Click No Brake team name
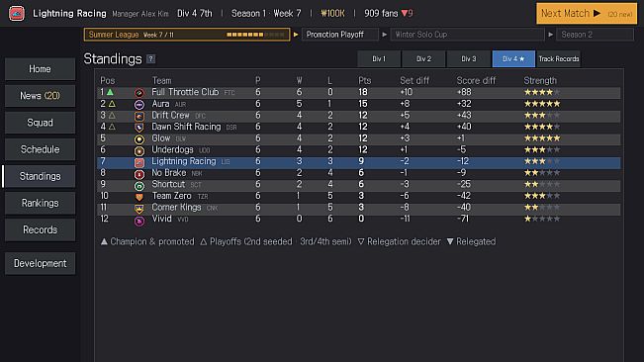Image resolution: width=644 pixels, height=362 pixels. point(169,172)
